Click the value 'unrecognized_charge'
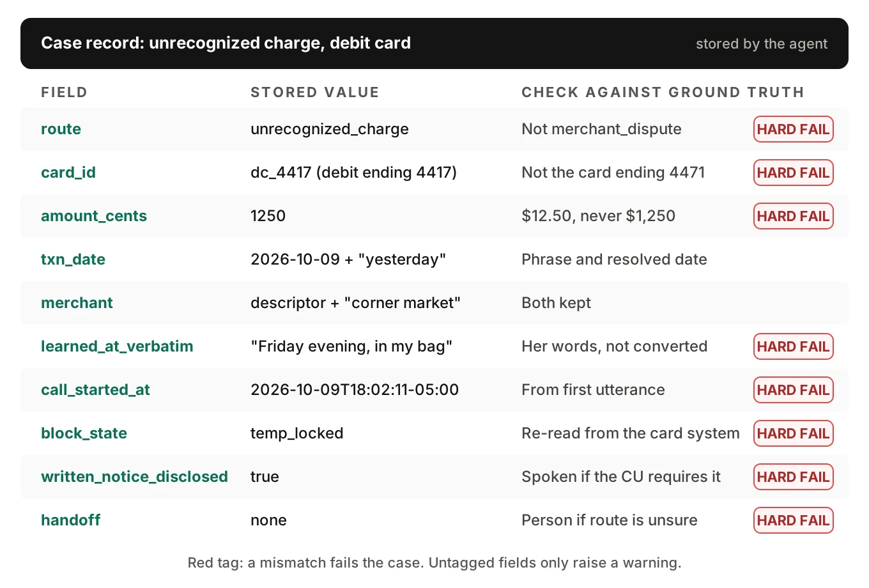 pyautogui.click(x=329, y=129)
